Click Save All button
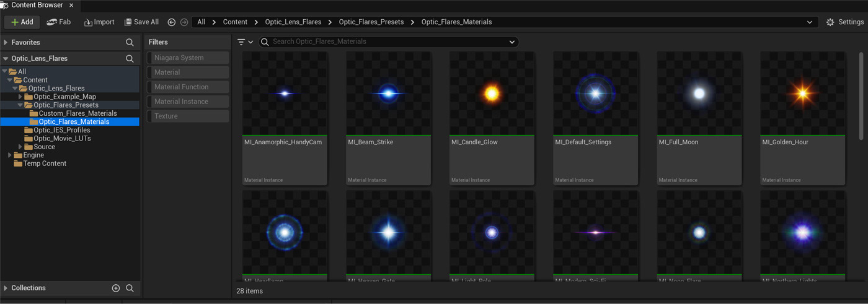868x304 pixels. (141, 22)
